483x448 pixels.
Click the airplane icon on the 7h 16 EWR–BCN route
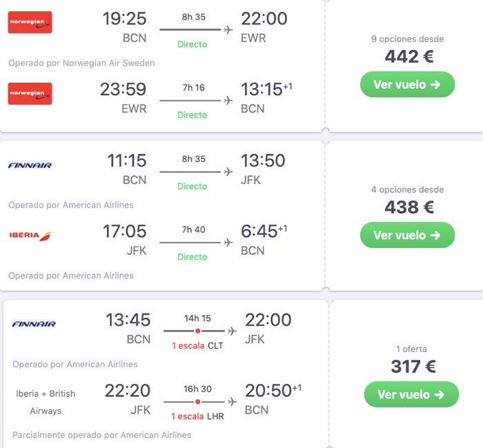pos(228,101)
